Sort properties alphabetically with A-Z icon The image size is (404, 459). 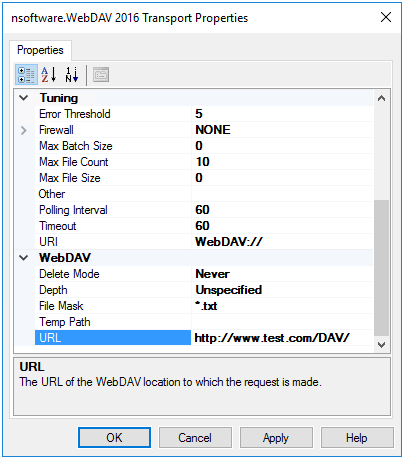click(48, 75)
